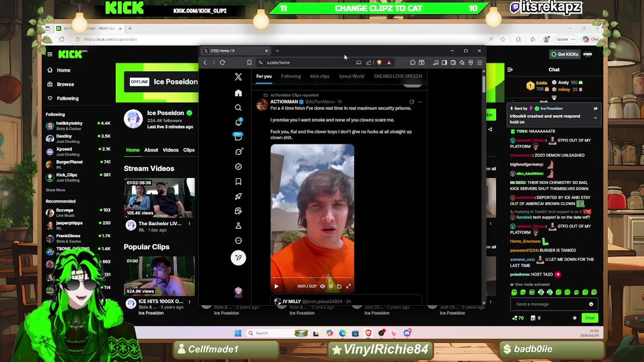The image size is (644, 362).
Task: Go back in the Brave browser window
Action: coord(205,62)
